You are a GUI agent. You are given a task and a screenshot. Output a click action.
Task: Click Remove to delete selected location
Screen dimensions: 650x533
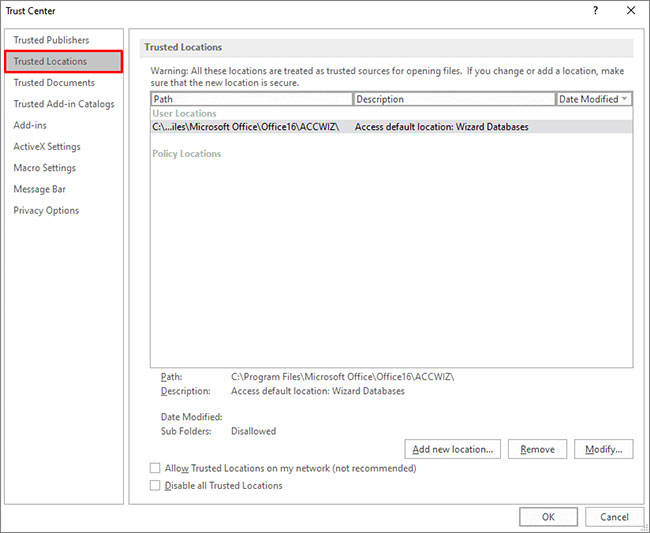[537, 449]
